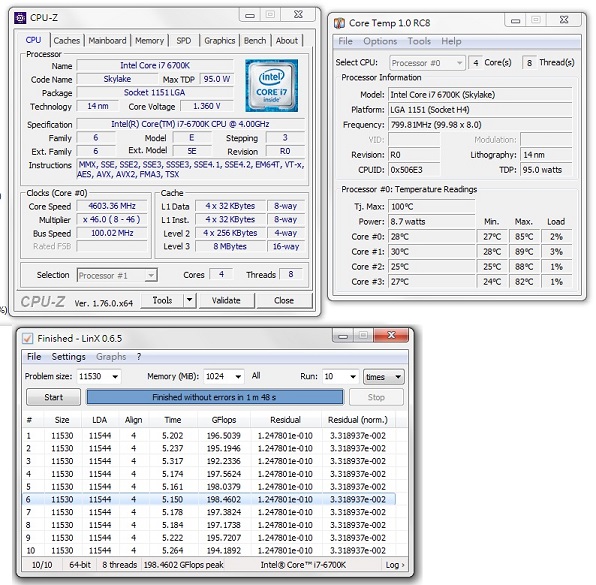The image size is (596, 585).
Task: Open the LinX question mark help menu
Action: tap(139, 357)
